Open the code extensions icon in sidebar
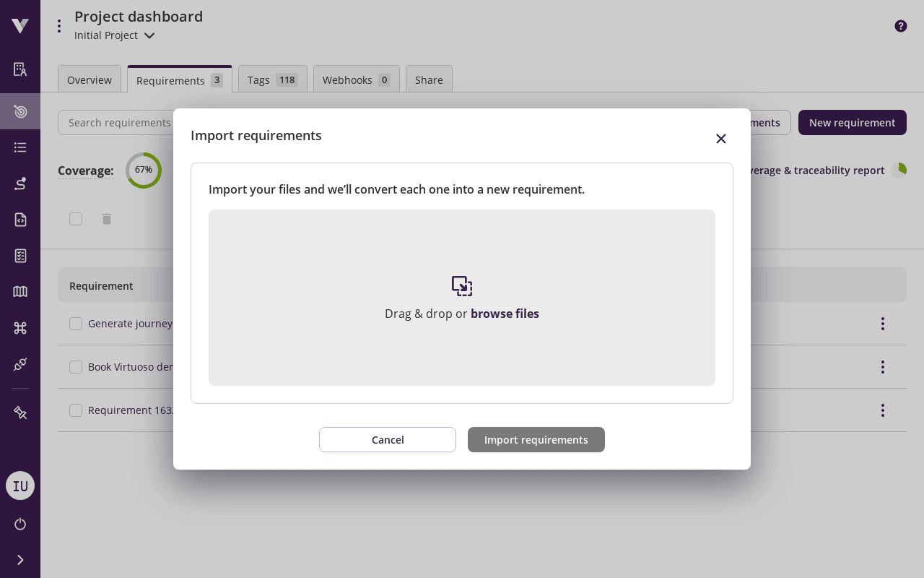 [x=19, y=220]
